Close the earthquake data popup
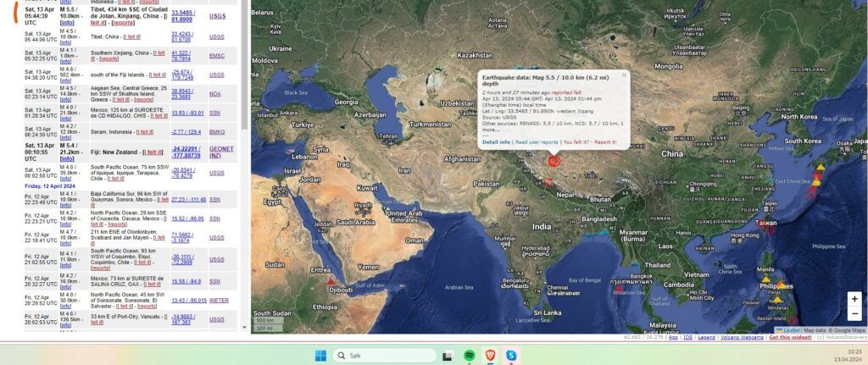Image resolution: width=868 pixels, height=365 pixels. (x=624, y=75)
